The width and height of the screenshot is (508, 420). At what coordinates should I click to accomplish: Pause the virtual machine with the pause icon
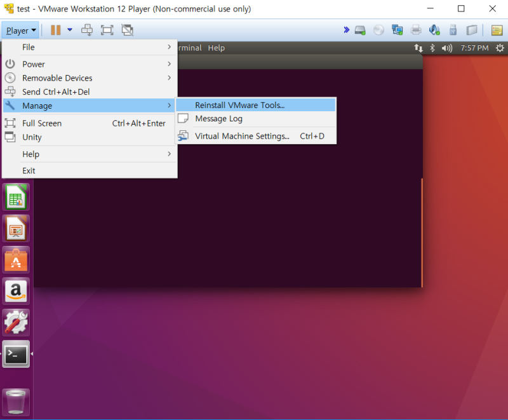click(x=56, y=30)
